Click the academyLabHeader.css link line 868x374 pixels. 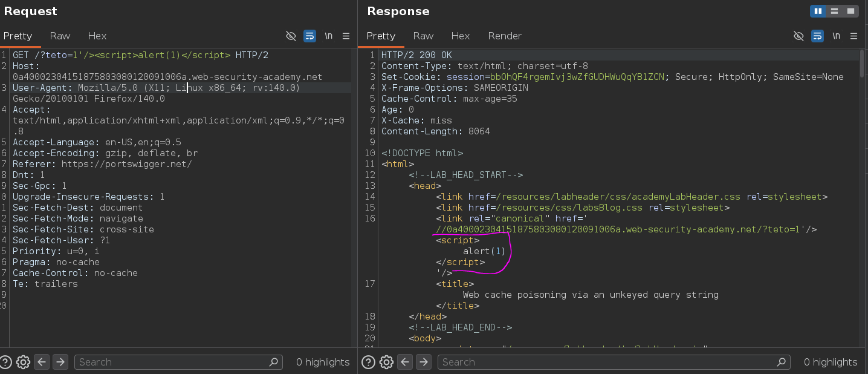[x=632, y=197]
